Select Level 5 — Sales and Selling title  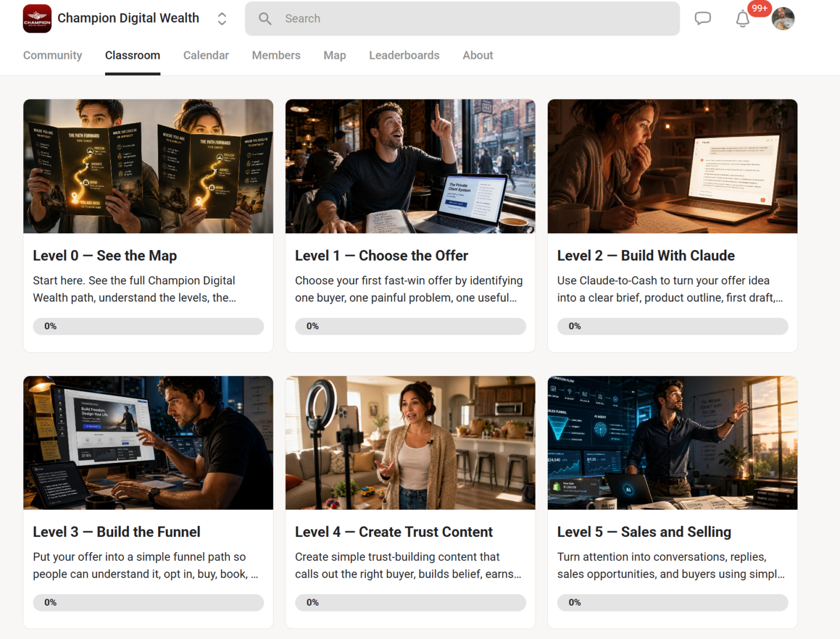click(644, 532)
